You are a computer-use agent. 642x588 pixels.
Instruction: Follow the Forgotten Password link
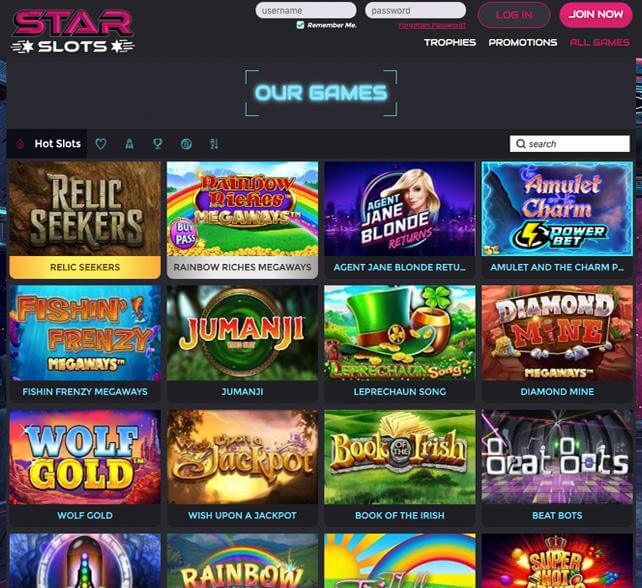432,25
